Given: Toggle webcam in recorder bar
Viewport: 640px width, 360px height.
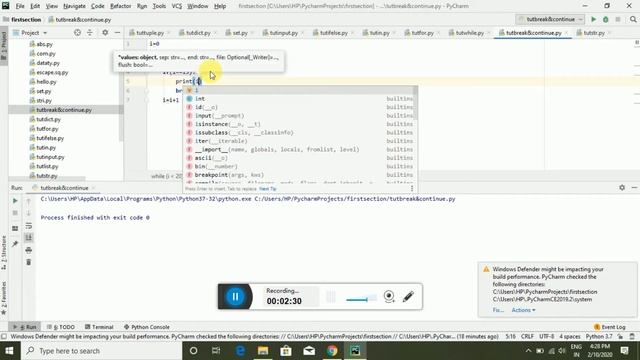Looking at the screenshot, I should coord(389,296).
